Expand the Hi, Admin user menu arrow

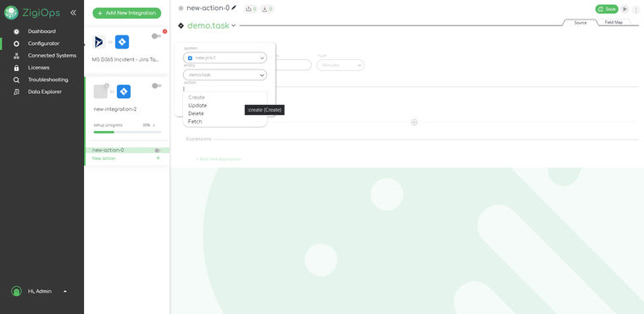point(65,291)
